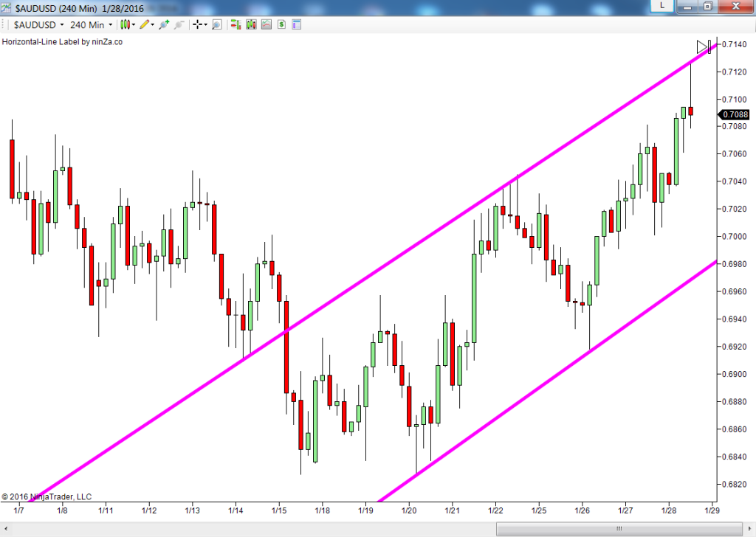Click the L link button in title bar
Screen dimensions: 756x537
click(x=662, y=6)
